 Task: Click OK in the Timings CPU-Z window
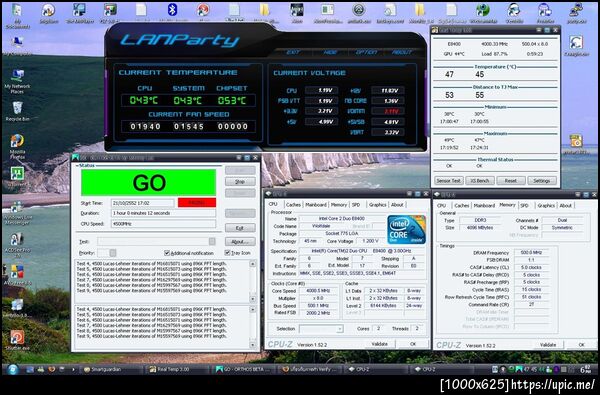(581, 344)
